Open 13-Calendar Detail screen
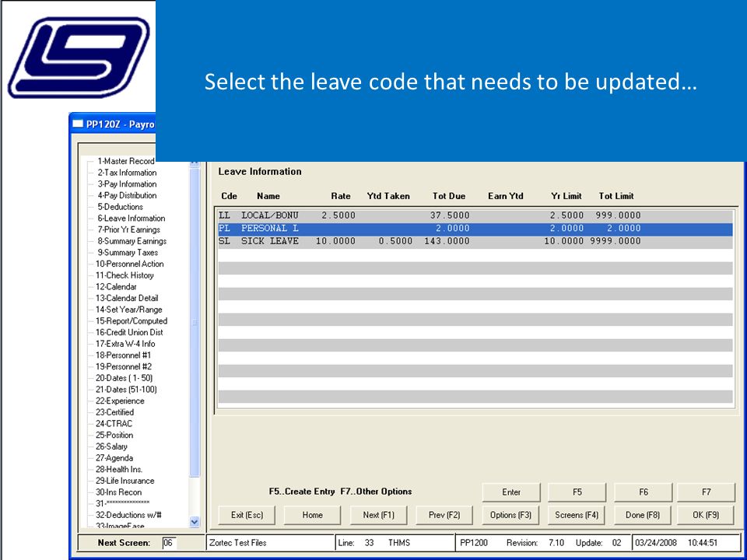This screenshot has height=560, width=747. (x=127, y=299)
